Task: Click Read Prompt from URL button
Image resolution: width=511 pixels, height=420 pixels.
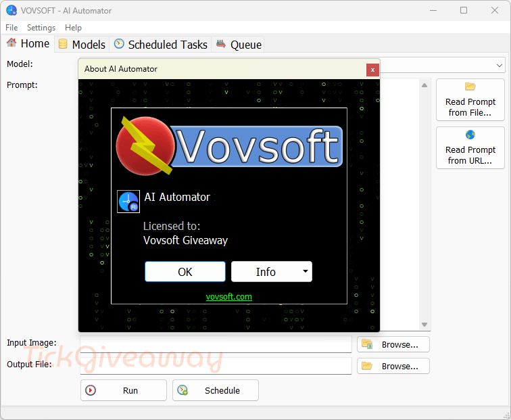Action: [470, 147]
